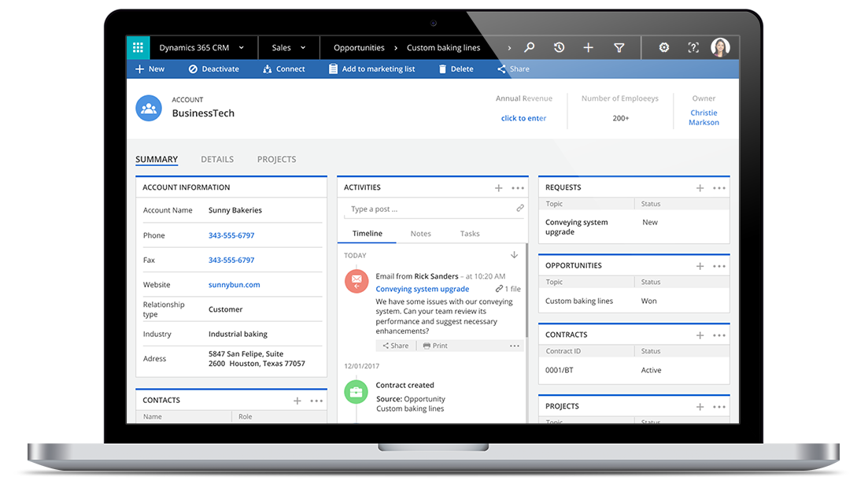Click contract 0001/BT row
This screenshot has width=868, height=488.
pyautogui.click(x=633, y=370)
